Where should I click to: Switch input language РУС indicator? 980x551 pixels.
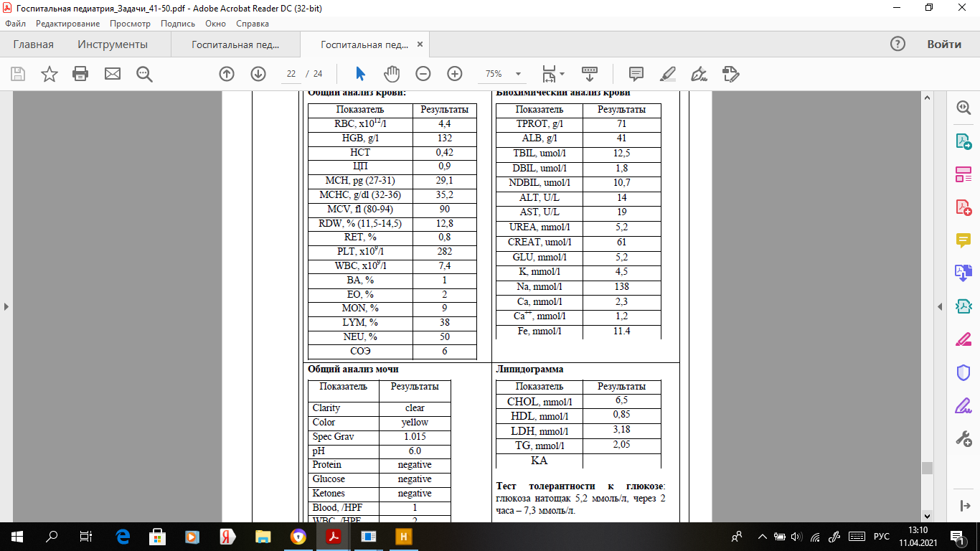click(x=881, y=536)
